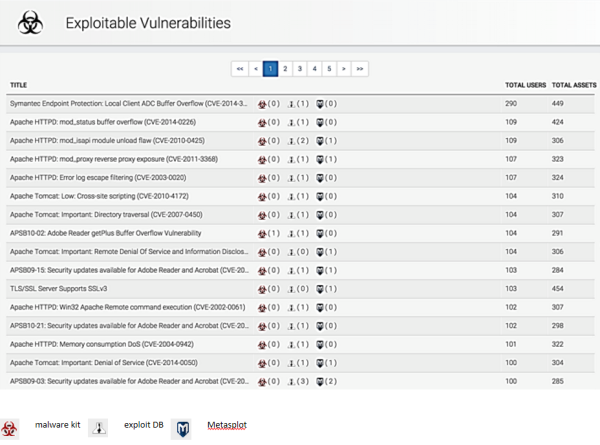Jump to page 5 in pagination

click(x=329, y=68)
